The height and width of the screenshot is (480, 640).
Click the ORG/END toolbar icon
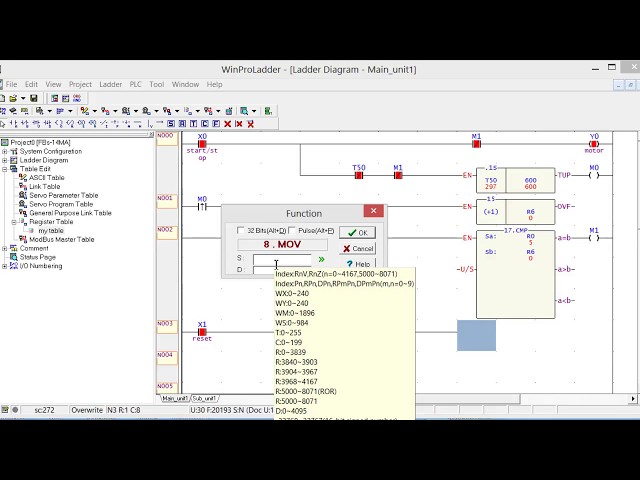(77, 98)
